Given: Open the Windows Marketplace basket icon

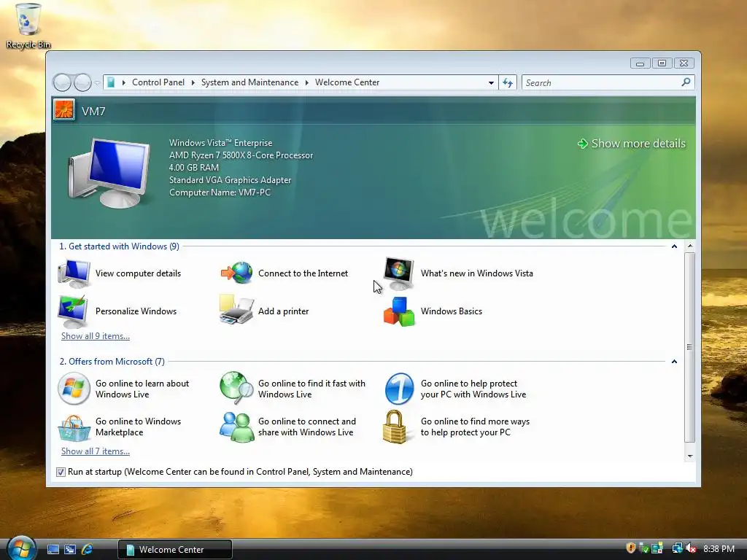Looking at the screenshot, I should pyautogui.click(x=74, y=427).
